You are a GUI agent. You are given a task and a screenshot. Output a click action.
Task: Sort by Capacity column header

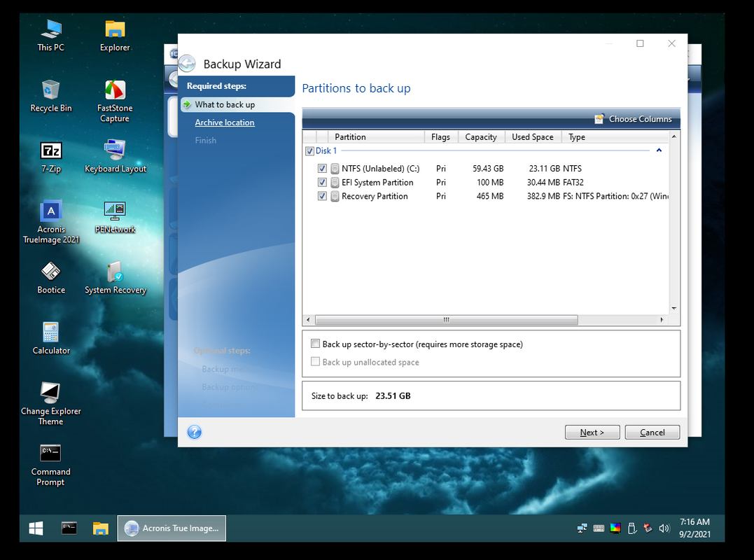[x=481, y=137]
